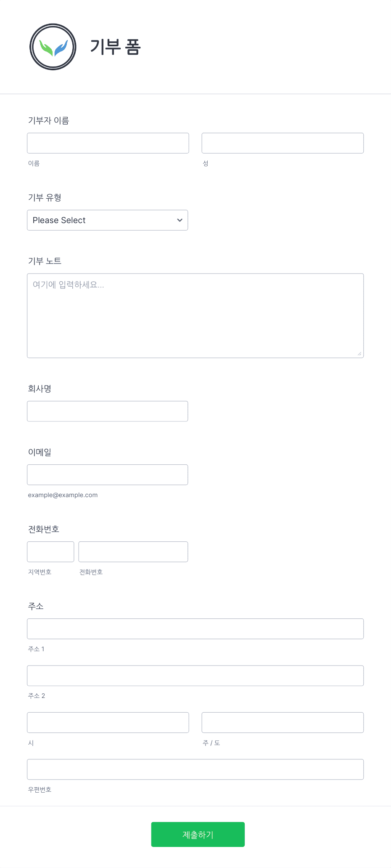This screenshot has width=391, height=868.
Task: Click the 지역번호 area code field
Action: (x=50, y=551)
